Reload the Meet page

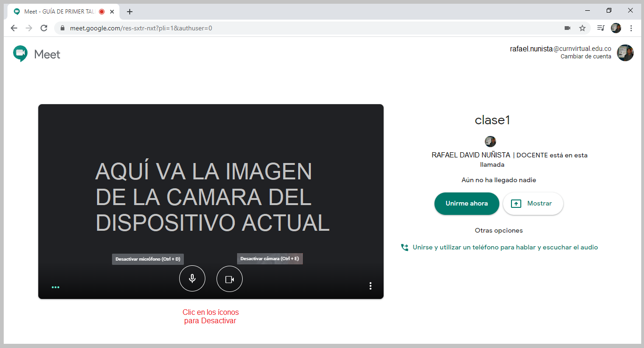pos(44,28)
